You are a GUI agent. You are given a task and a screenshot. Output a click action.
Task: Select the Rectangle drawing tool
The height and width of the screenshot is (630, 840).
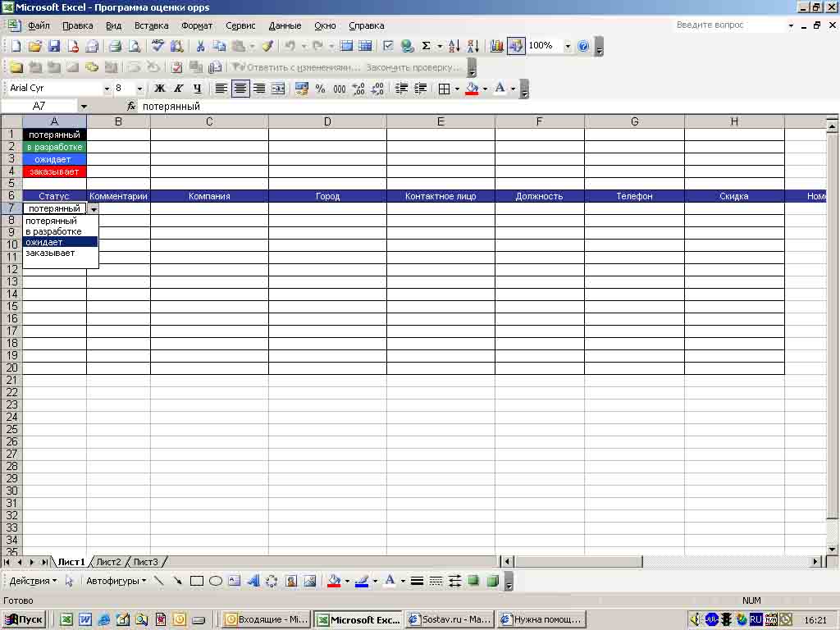(197, 581)
